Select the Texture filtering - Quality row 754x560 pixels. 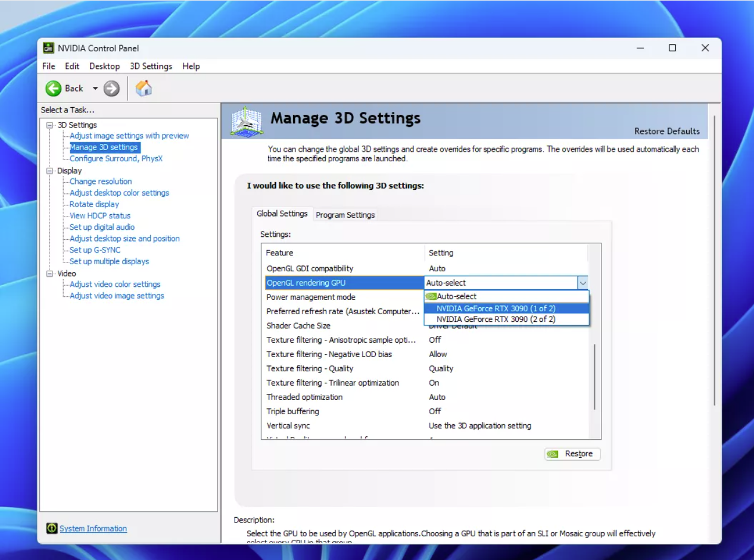click(x=425, y=368)
